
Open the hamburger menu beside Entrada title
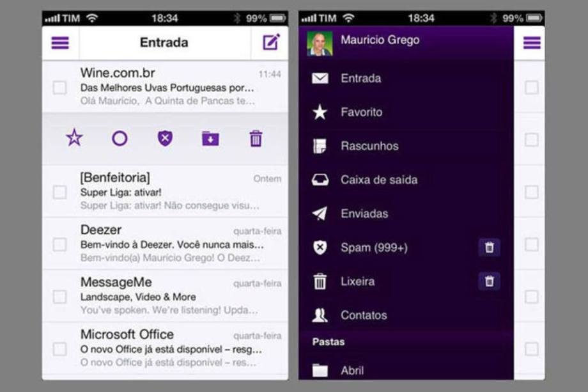coord(60,43)
